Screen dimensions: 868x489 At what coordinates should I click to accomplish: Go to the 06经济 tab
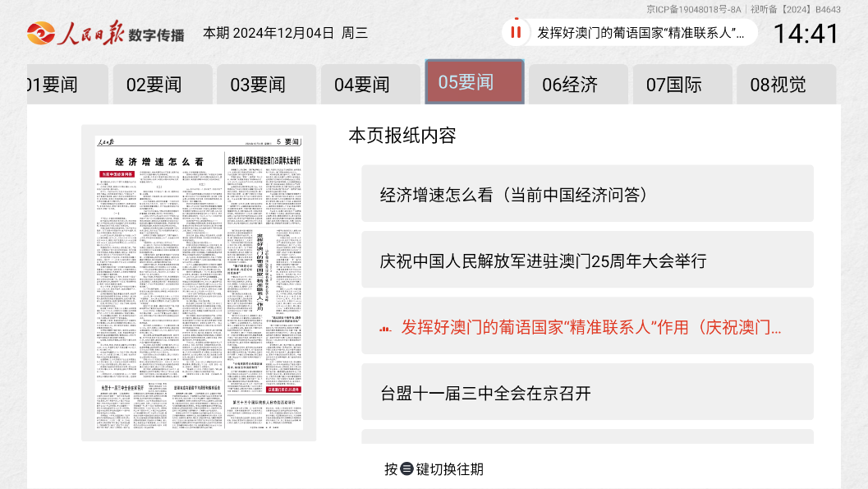570,85
